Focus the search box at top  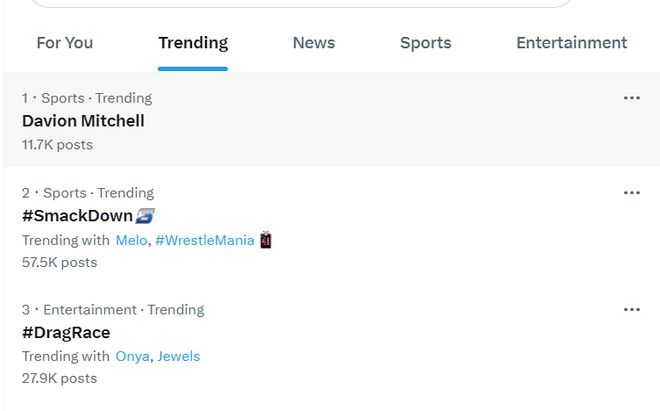tap(301, 3)
